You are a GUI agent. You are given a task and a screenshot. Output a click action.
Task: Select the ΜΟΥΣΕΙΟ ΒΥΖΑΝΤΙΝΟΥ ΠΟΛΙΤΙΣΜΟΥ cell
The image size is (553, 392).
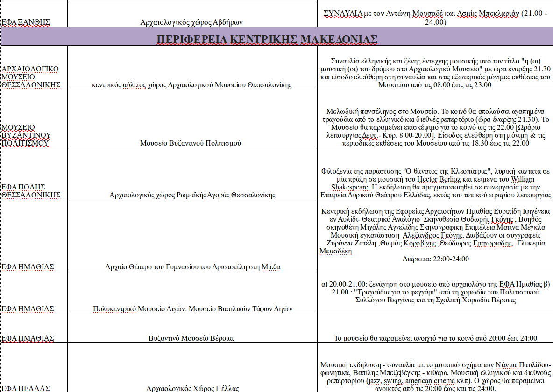[x=26, y=135]
